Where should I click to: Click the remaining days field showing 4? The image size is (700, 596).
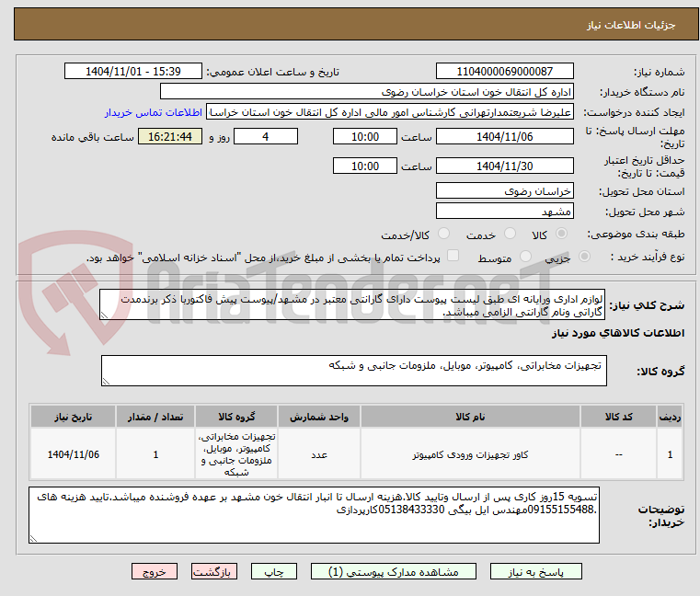click(x=266, y=136)
